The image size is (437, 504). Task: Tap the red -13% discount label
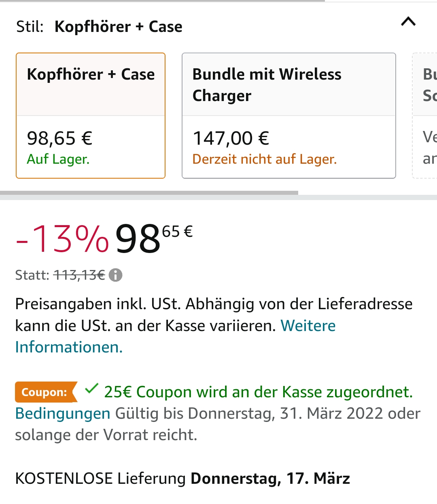pyautogui.click(x=62, y=239)
